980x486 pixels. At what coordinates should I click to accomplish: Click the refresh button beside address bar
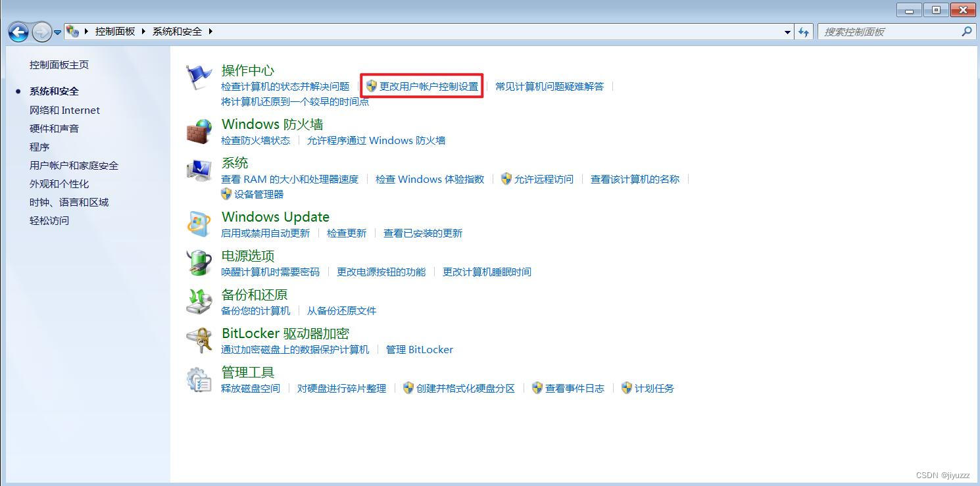pos(804,32)
